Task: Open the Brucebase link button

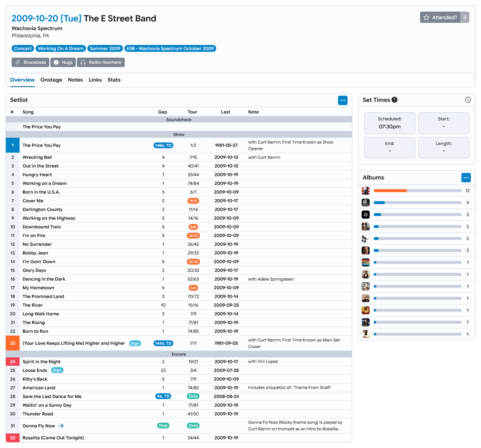Action: point(30,62)
